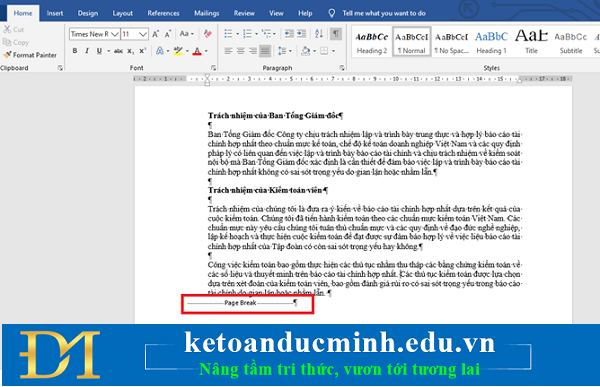Open highlight color dropdown arrow
Viewport: 600px width, 387px height.
[187, 51]
